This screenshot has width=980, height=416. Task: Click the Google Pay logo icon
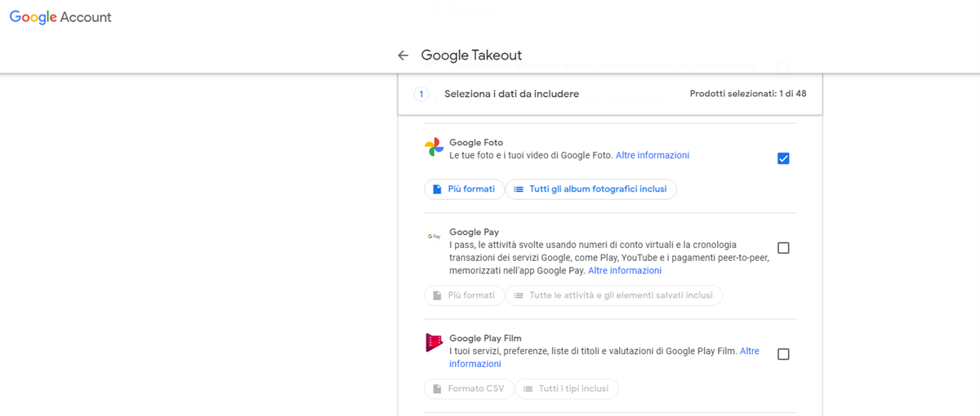click(x=434, y=237)
